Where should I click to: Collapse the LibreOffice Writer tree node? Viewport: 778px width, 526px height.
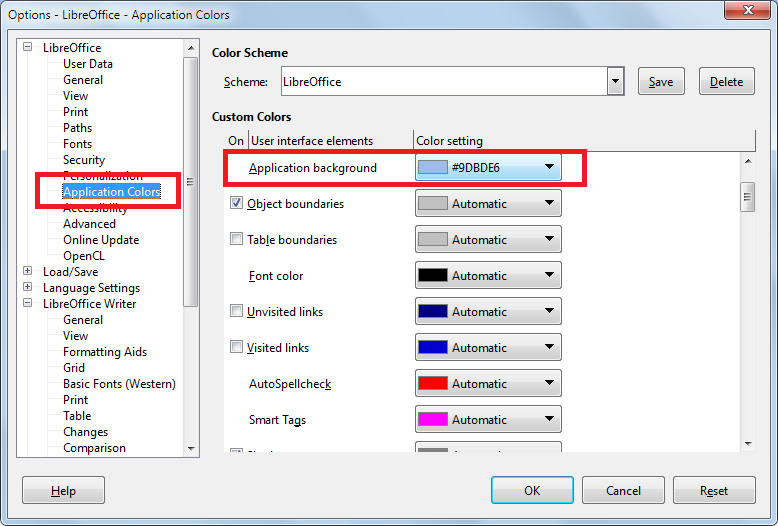pyautogui.click(x=28, y=303)
